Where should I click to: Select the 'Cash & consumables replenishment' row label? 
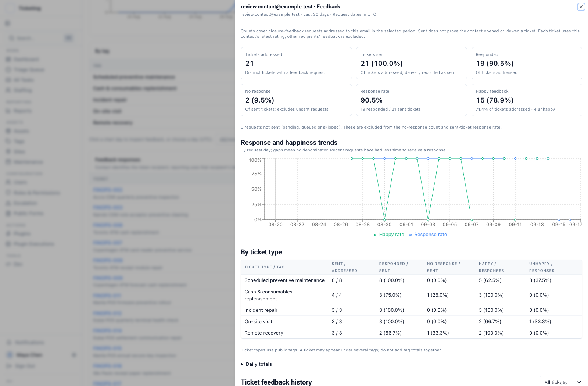point(269,295)
